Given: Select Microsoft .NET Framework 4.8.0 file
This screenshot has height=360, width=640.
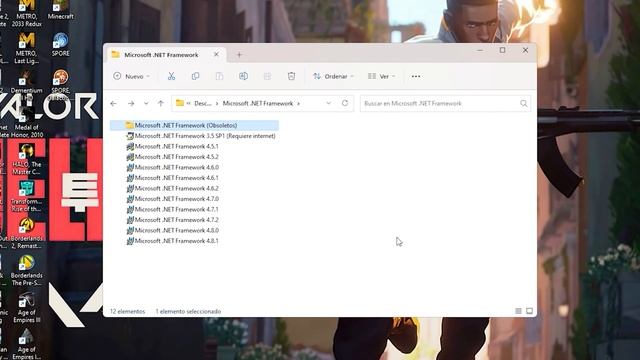Looking at the screenshot, I should tap(172, 231).
